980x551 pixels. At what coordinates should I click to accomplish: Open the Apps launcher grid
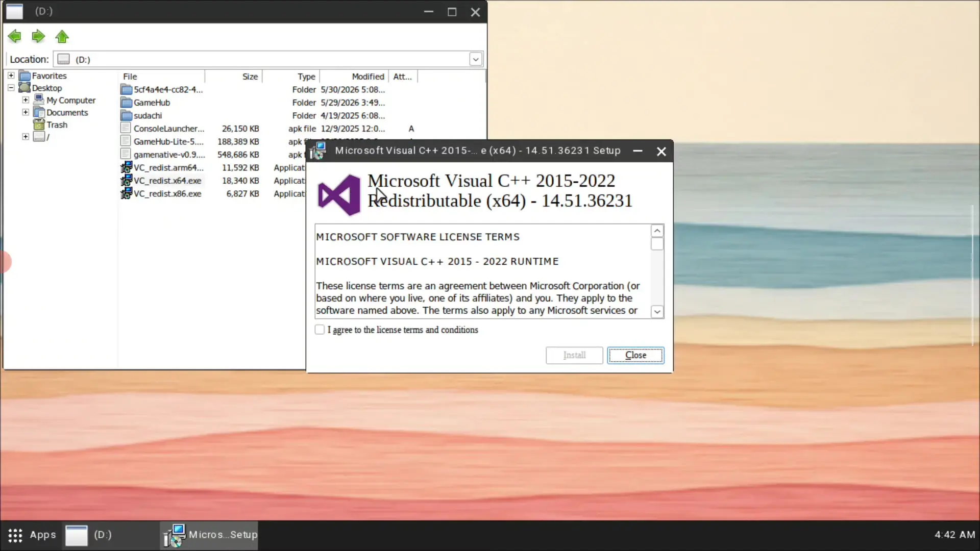point(32,535)
